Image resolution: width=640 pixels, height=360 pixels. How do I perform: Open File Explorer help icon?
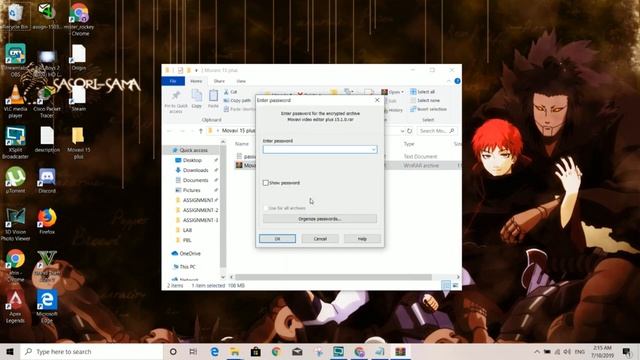click(458, 81)
